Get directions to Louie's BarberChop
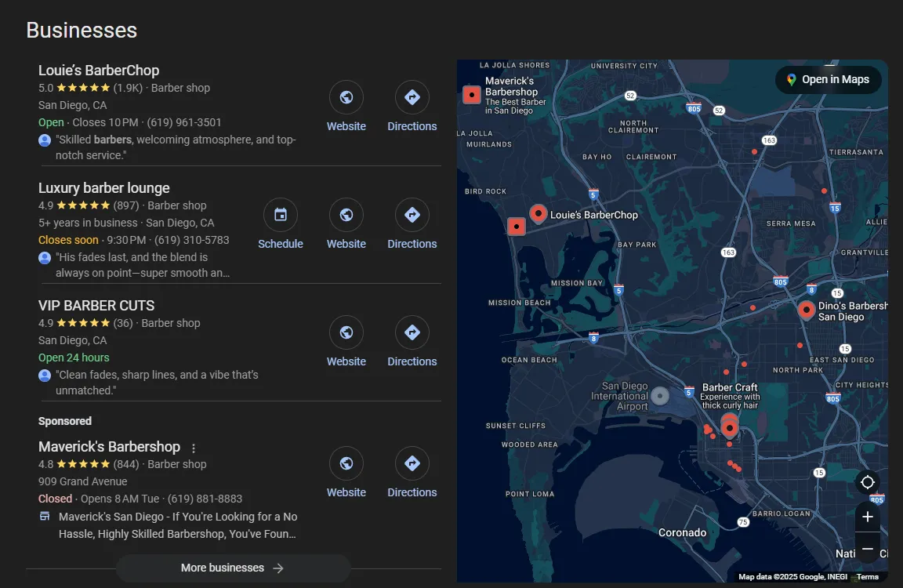Viewport: 903px width, 588px height. 412,97
